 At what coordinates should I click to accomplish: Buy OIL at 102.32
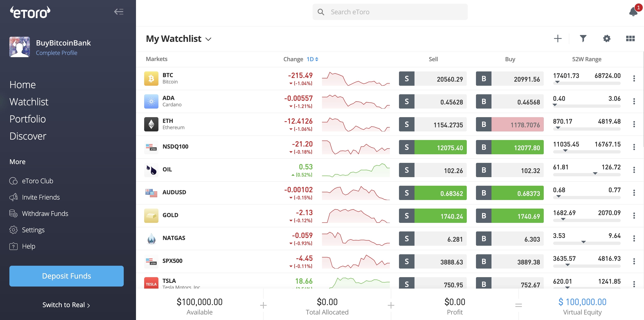click(510, 170)
